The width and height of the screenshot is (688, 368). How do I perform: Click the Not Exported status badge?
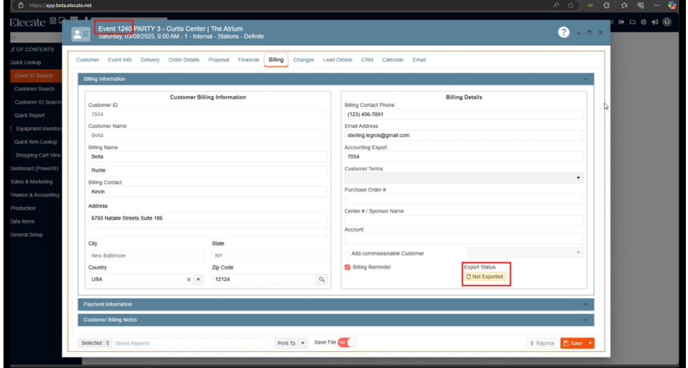(x=485, y=277)
